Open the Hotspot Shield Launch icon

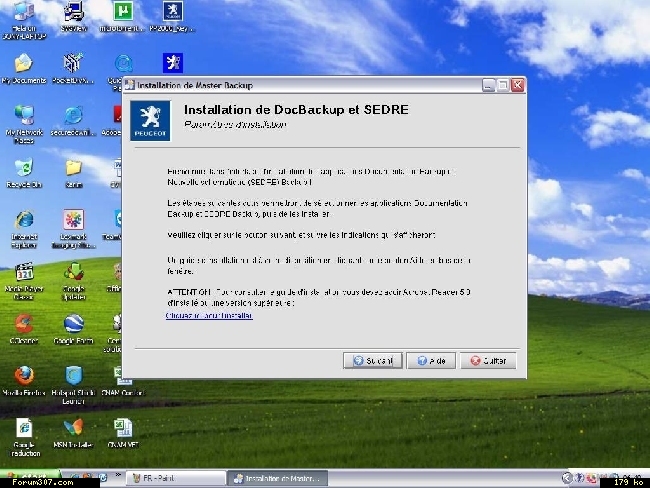tap(73, 377)
